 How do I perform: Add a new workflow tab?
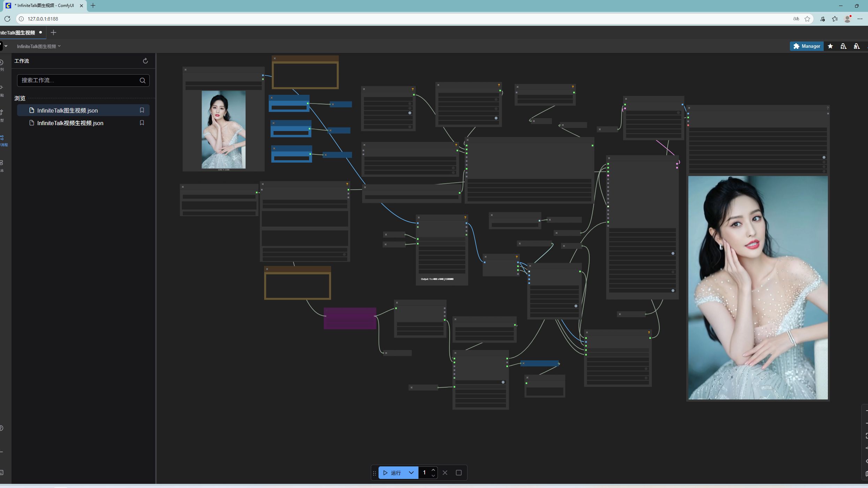point(53,32)
